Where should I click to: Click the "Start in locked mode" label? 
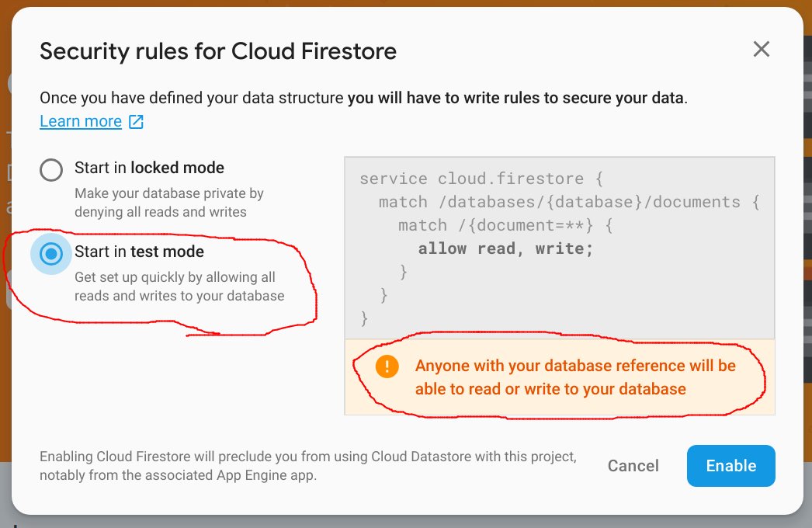tap(149, 168)
